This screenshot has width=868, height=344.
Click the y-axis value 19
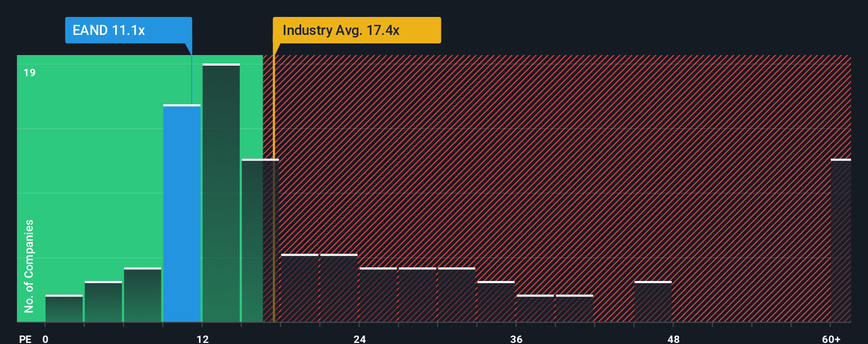pyautogui.click(x=30, y=73)
